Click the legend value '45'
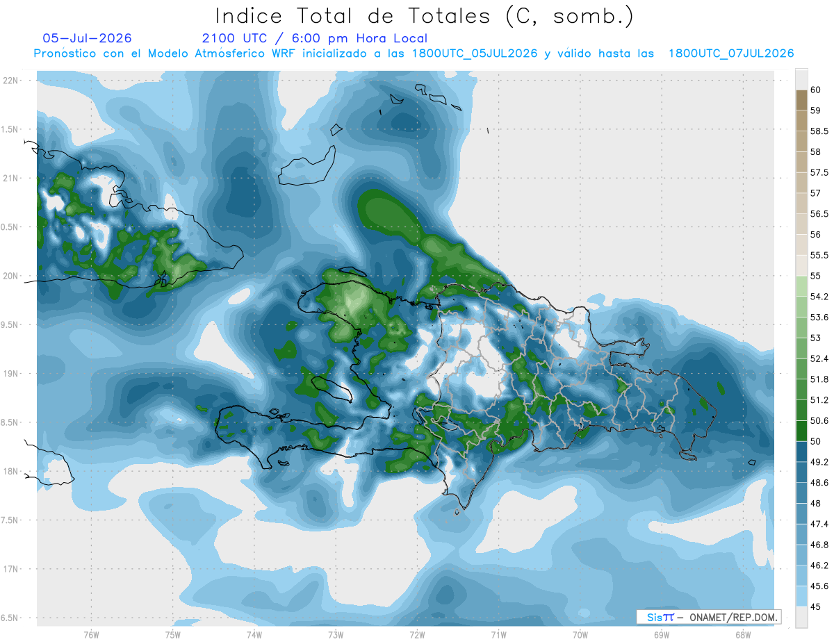Image resolution: width=834 pixels, height=644 pixels. tap(816, 607)
